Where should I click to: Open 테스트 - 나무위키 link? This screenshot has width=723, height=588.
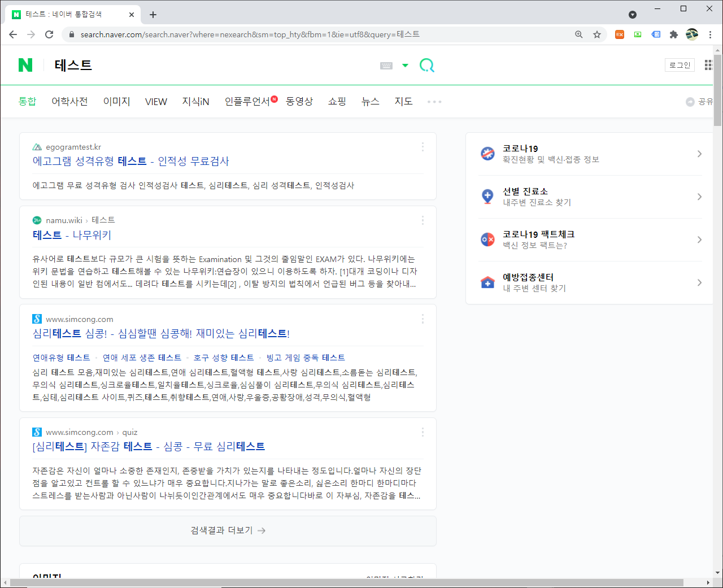pos(72,235)
